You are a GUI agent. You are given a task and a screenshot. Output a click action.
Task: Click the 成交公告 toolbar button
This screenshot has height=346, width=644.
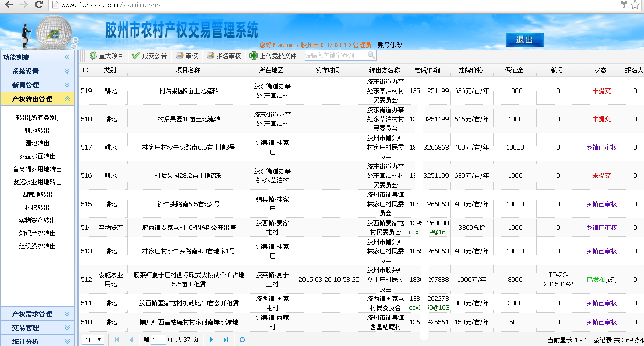[149, 56]
